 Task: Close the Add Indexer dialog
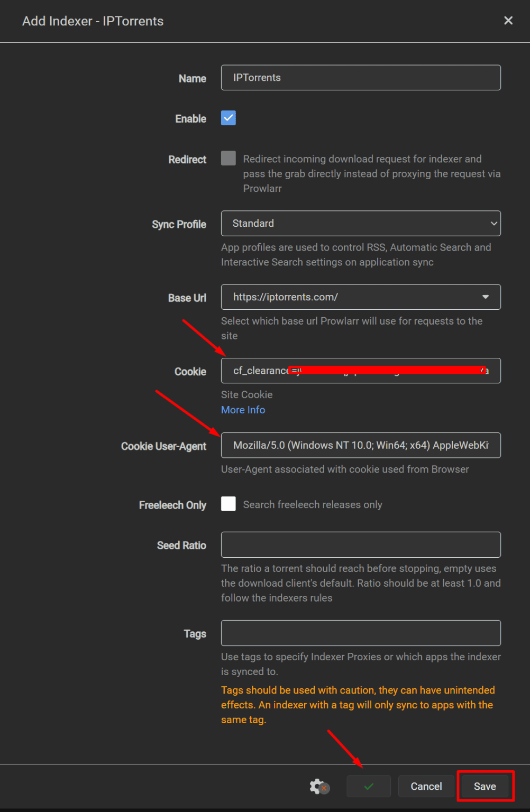[508, 21]
